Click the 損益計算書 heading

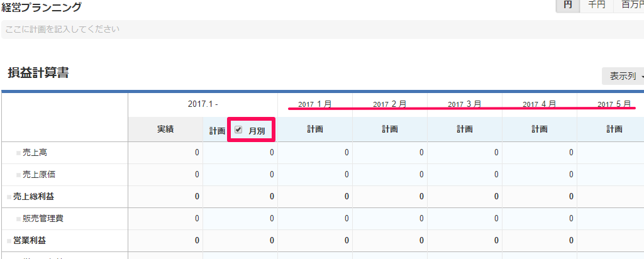pyautogui.click(x=38, y=73)
